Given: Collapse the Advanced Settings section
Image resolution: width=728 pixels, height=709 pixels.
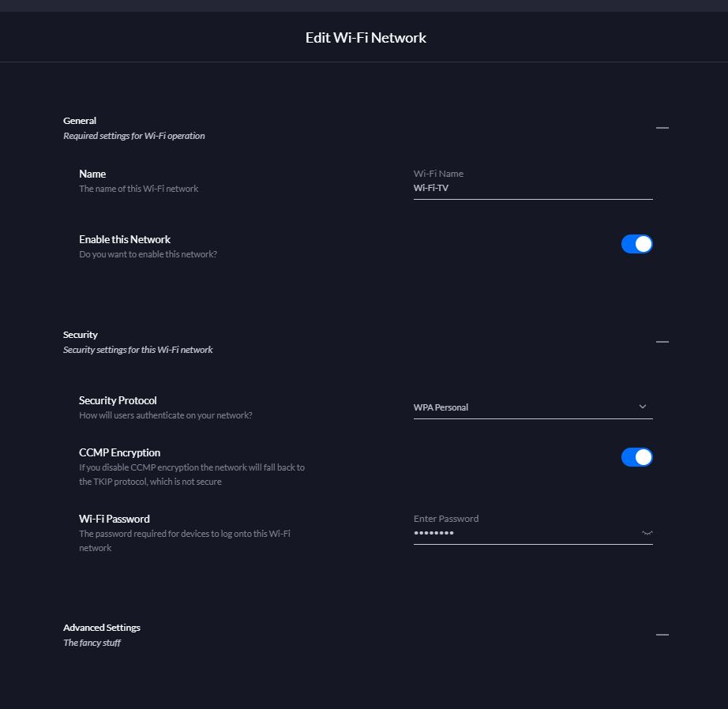Looking at the screenshot, I should click(x=662, y=634).
